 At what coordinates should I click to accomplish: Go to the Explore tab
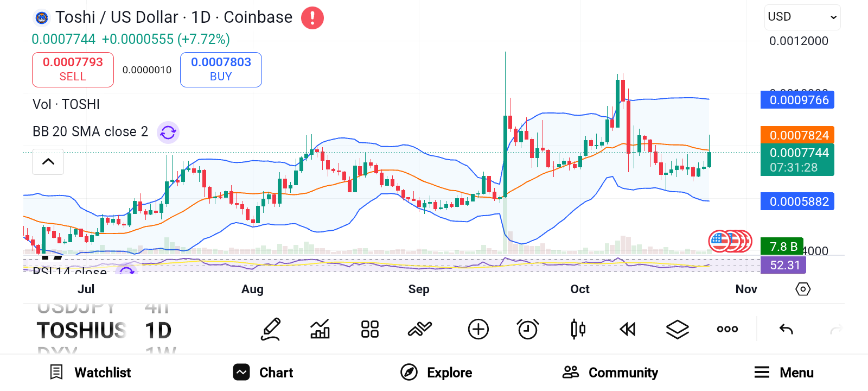pos(437,373)
